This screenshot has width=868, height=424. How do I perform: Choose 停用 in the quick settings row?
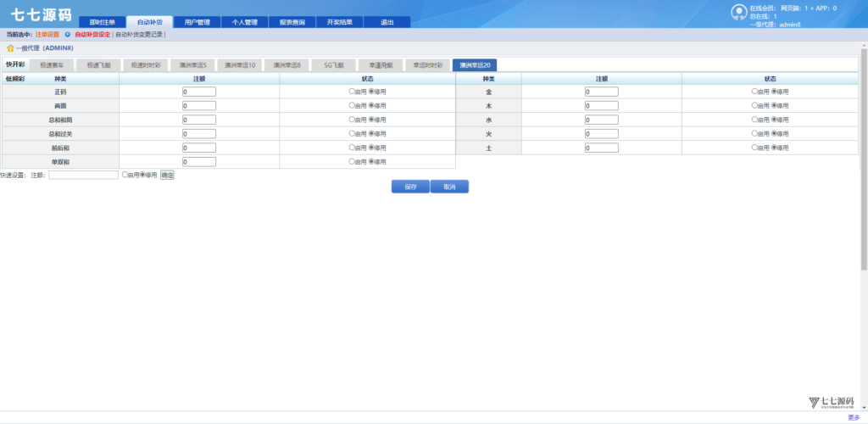click(x=142, y=175)
